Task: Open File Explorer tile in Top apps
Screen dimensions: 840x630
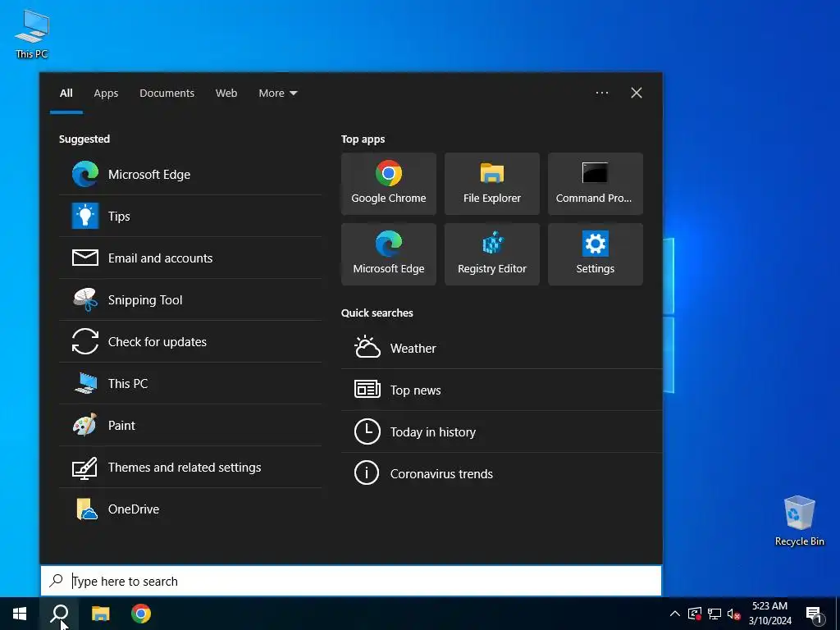Action: point(492,184)
